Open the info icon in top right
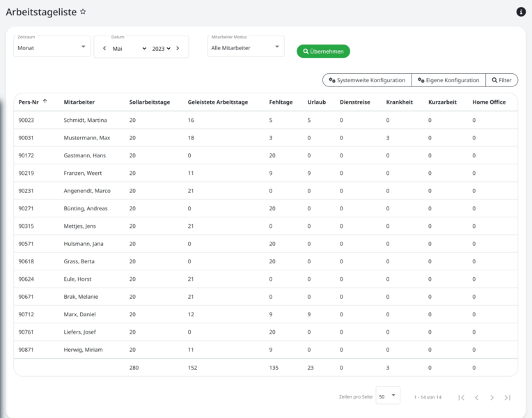Screen dimensions: 532x418 pyautogui.click(x=521, y=12)
